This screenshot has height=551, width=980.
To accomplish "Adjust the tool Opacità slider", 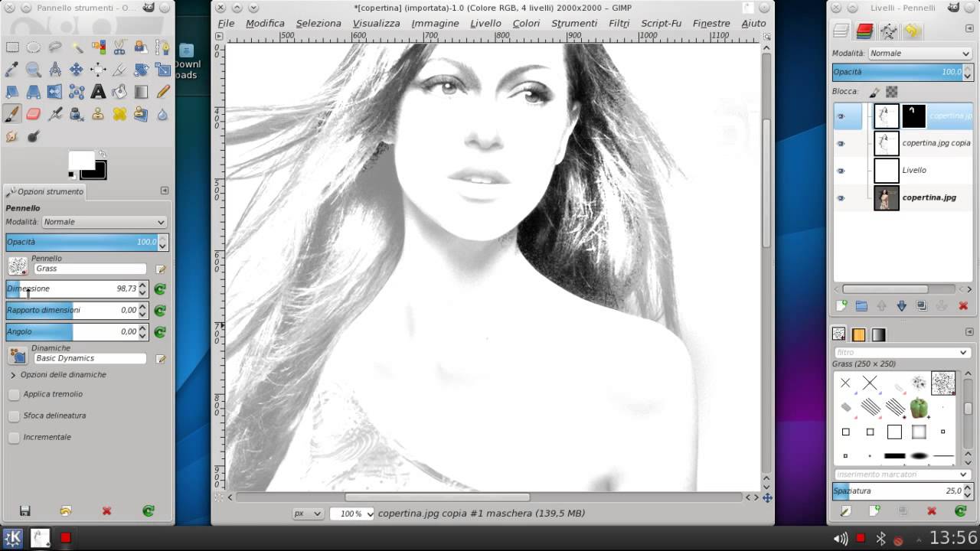I will 82,243.
